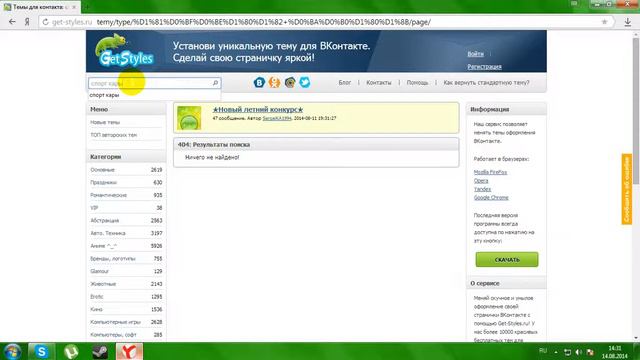The image size is (640, 360).
Task: Open the Windows Start button
Action: (x=12, y=351)
